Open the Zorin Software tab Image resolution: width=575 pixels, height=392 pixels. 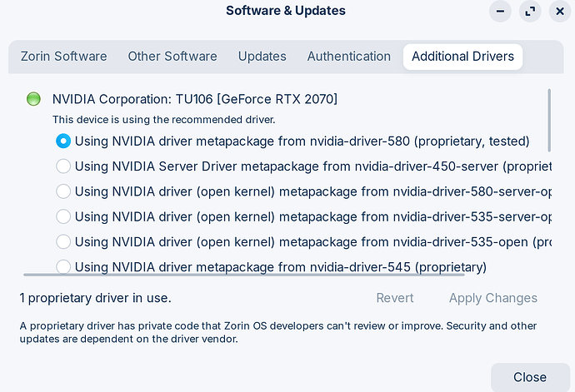pos(62,57)
